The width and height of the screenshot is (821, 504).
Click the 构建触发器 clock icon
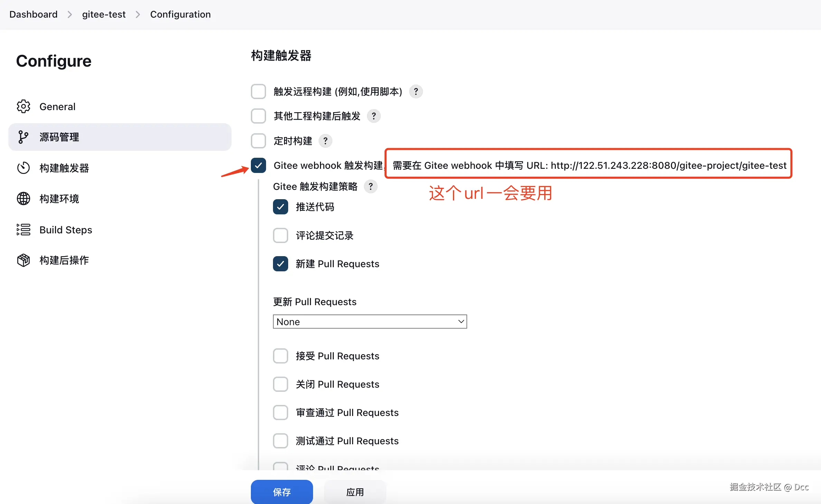point(23,168)
